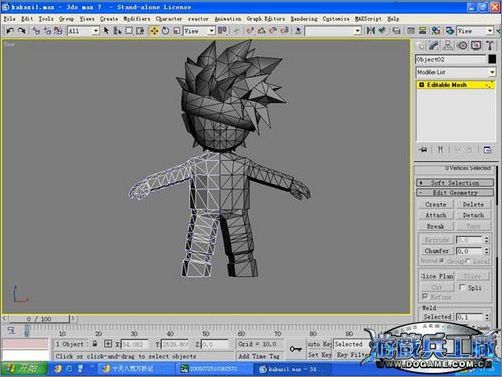The width and height of the screenshot is (502, 377).
Task: Toggle the Window/Crossing selection icon
Action: pos(140,31)
